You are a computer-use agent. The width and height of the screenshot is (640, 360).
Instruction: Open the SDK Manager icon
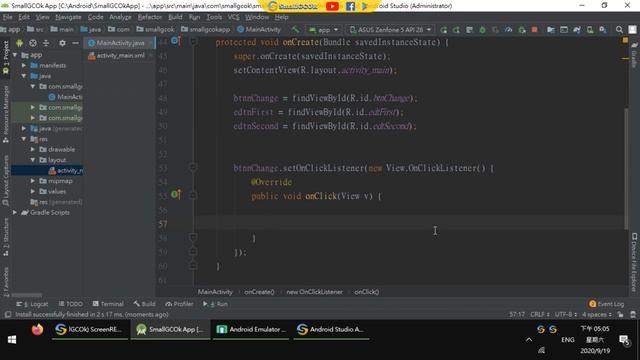click(602, 29)
